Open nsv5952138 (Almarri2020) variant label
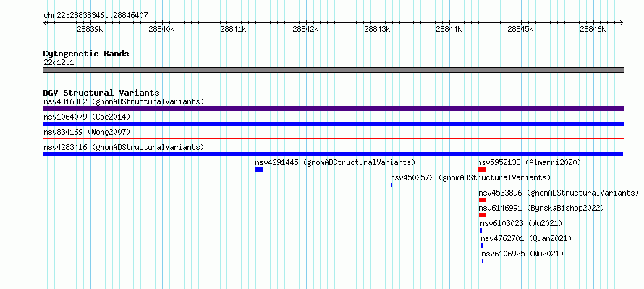Screen dimensions: 644x289 [529, 162]
